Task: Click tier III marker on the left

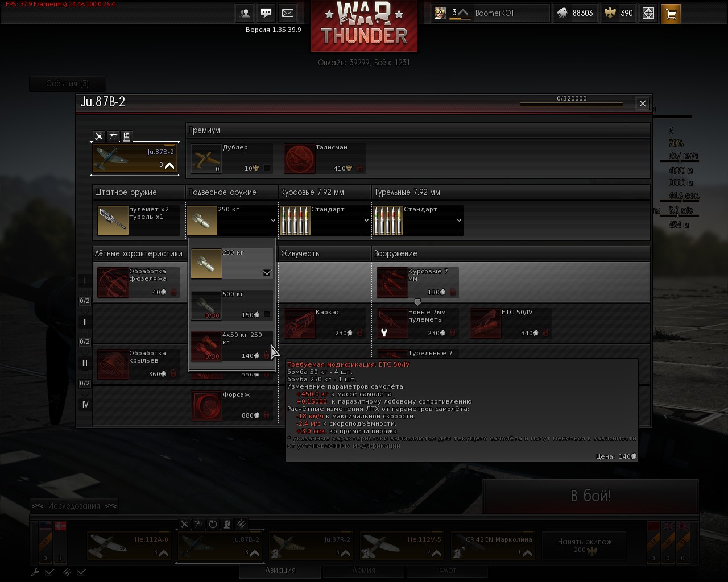Action: (x=85, y=363)
